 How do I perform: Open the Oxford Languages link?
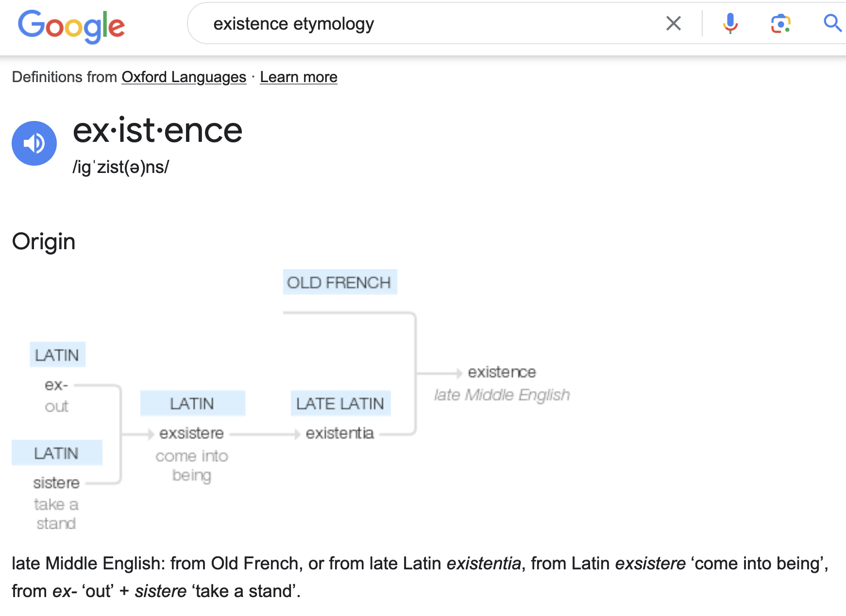184,77
